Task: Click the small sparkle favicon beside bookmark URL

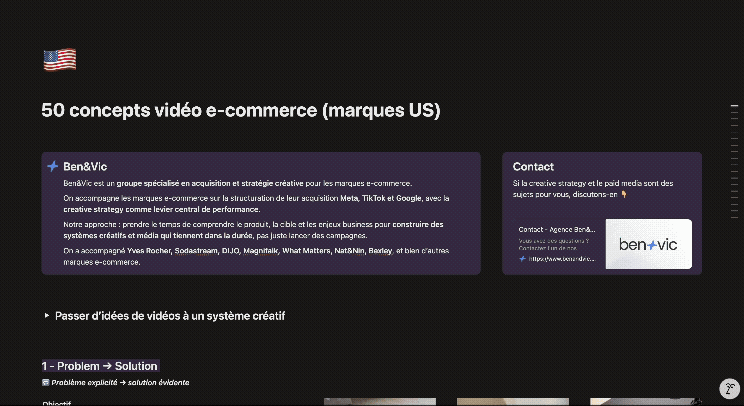Action: point(522,259)
